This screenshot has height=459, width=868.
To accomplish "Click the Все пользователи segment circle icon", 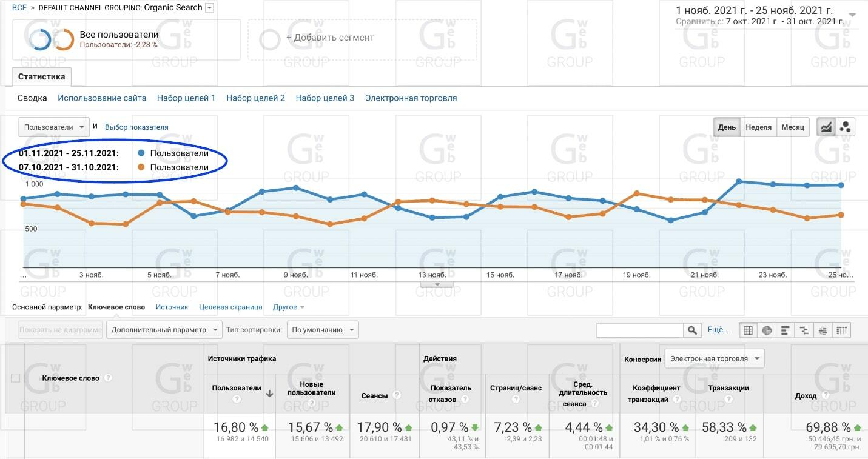I will click(x=52, y=40).
